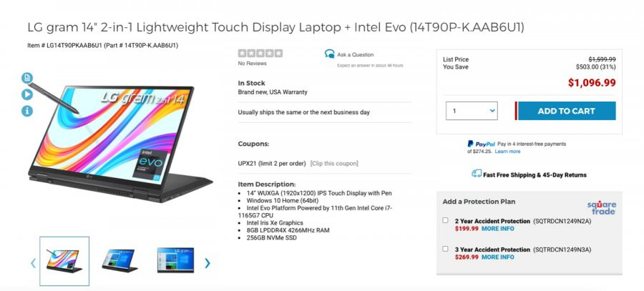The height and width of the screenshot is (291, 644).
Task: Show next thumbnails with right chevron
Action: pyautogui.click(x=208, y=262)
